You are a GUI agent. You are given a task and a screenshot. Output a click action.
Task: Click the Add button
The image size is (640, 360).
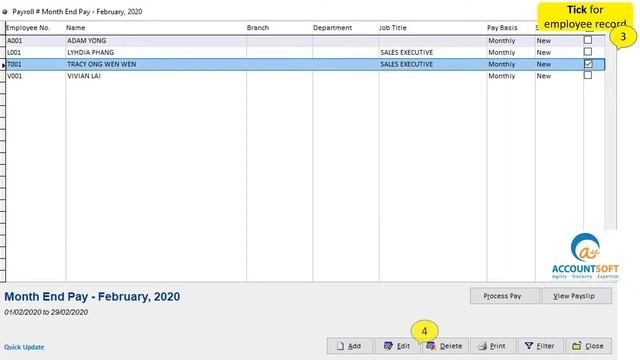(350, 346)
